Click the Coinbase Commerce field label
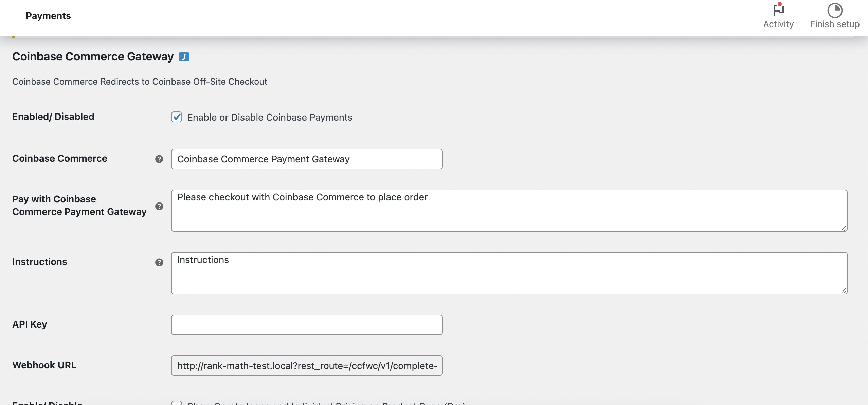The width and height of the screenshot is (868, 405). pos(60,158)
